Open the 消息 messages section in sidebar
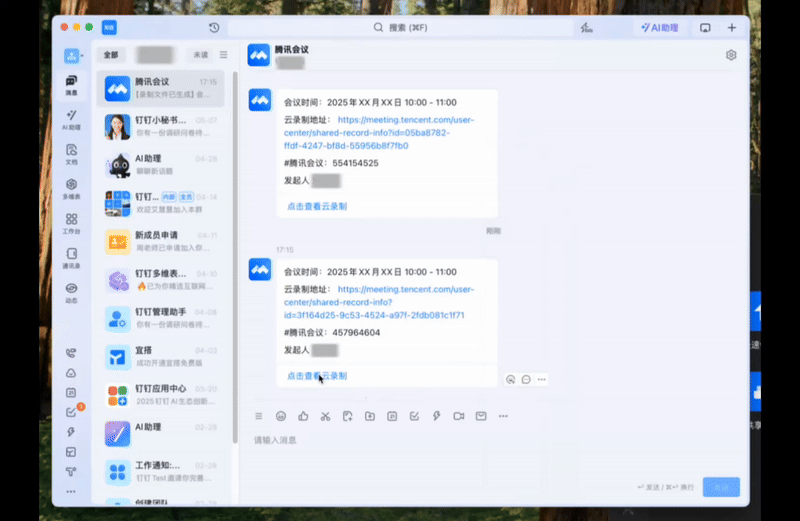 click(x=71, y=85)
